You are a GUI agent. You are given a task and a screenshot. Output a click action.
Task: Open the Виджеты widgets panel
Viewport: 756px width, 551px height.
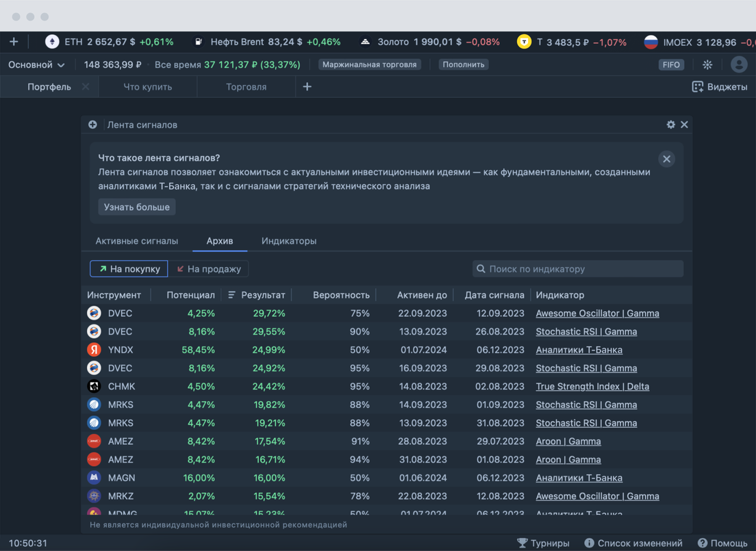pyautogui.click(x=719, y=87)
